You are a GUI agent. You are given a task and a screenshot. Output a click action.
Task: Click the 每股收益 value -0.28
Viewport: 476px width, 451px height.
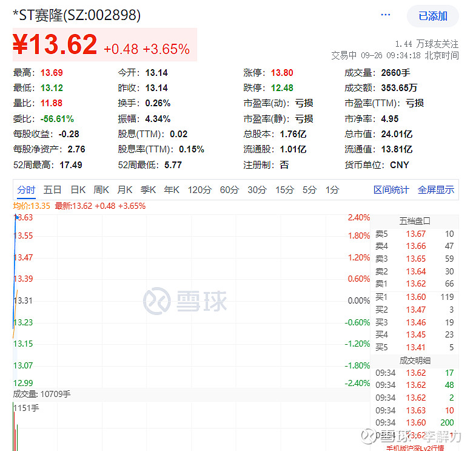click(69, 134)
